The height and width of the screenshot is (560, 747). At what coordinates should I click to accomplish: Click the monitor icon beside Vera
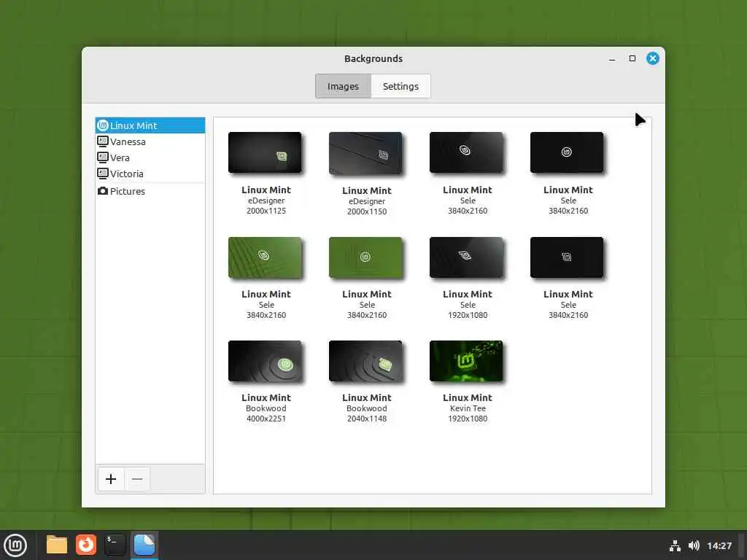click(102, 157)
